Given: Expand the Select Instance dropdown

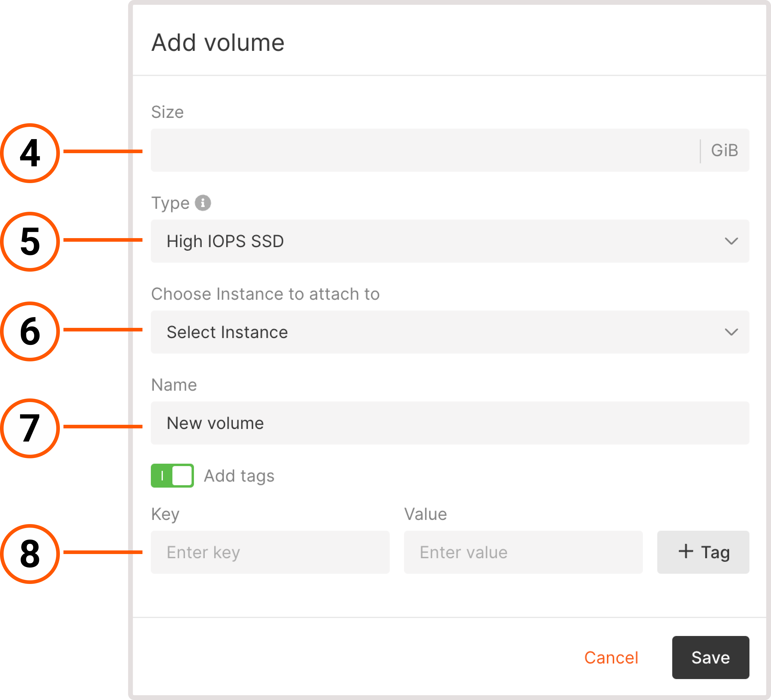Looking at the screenshot, I should tap(449, 332).
